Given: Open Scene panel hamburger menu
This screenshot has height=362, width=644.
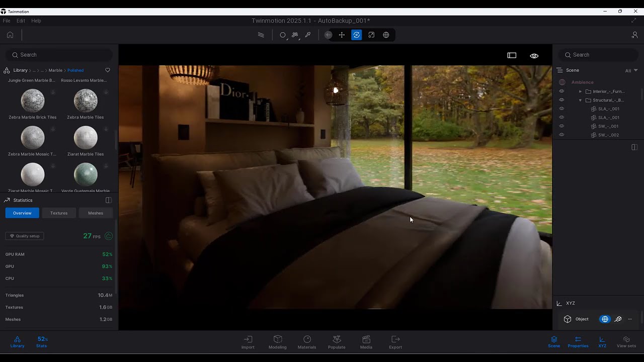Looking at the screenshot, I should coord(559,70).
